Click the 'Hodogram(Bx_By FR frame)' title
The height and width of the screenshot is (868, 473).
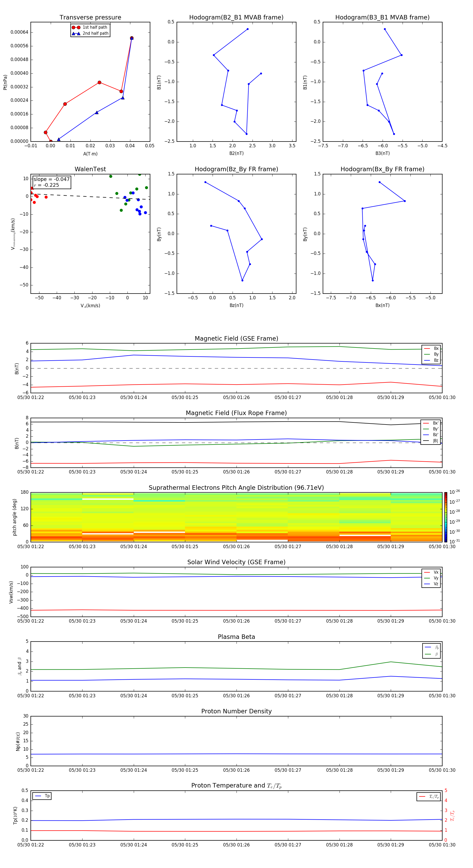point(382,169)
